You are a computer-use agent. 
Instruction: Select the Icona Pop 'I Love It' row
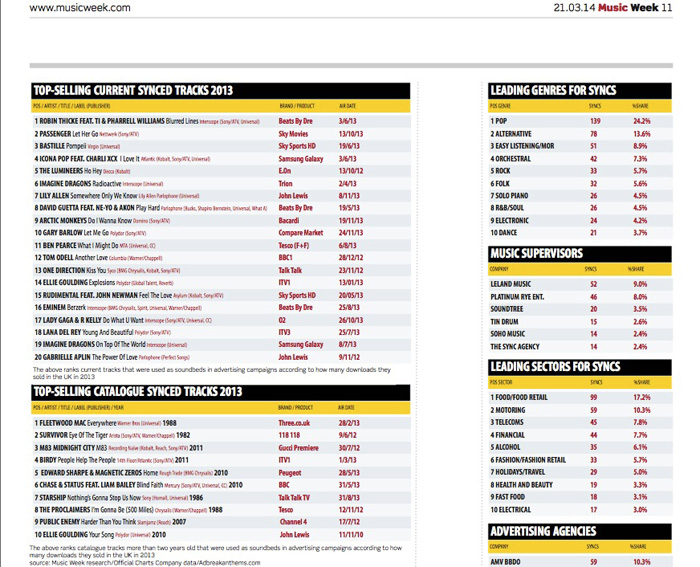221,158
